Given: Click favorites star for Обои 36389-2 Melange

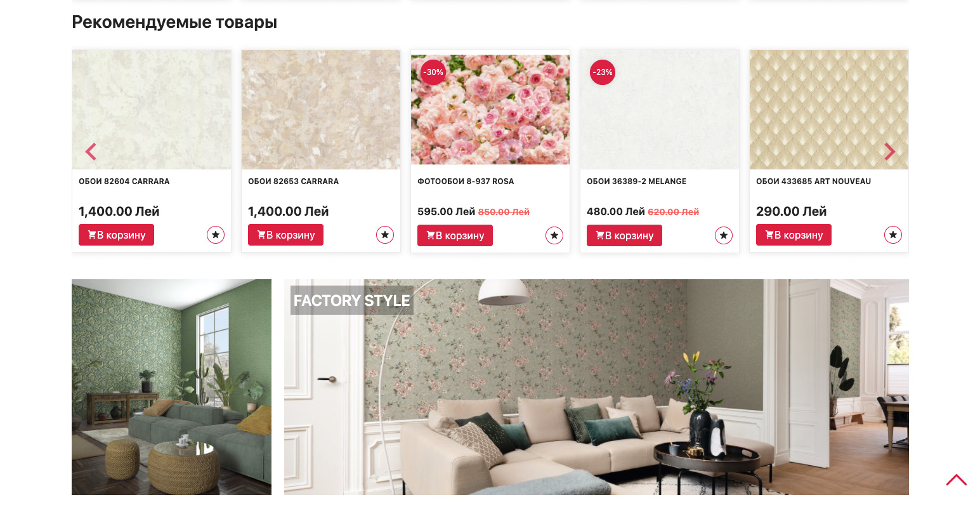Looking at the screenshot, I should [724, 235].
